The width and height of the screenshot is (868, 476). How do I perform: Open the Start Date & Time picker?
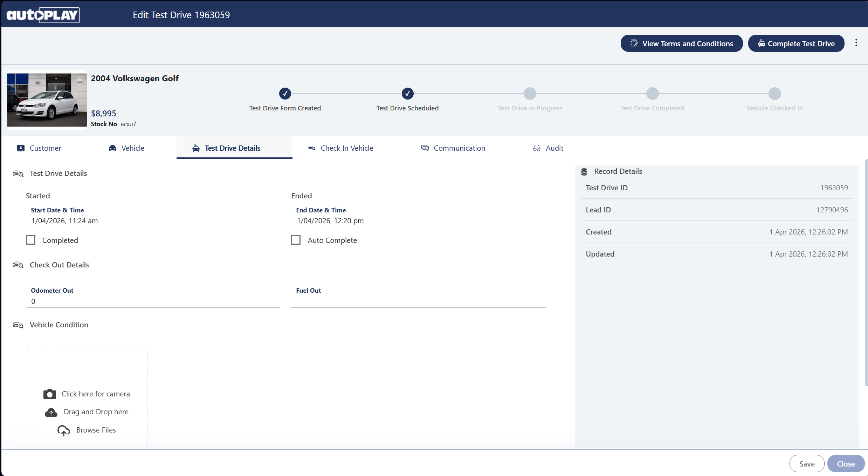pos(147,221)
